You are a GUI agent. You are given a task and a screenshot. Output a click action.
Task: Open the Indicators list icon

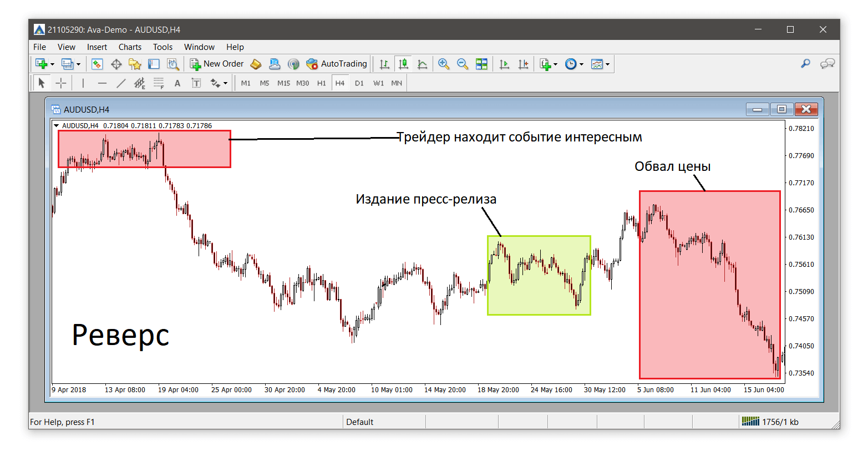pos(545,64)
